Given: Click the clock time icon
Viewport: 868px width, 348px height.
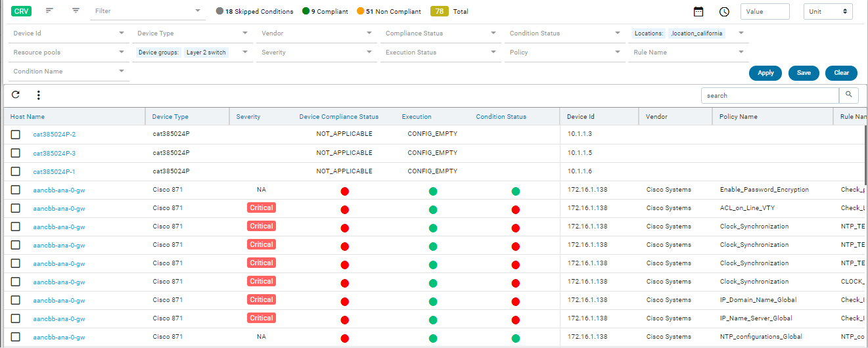Looking at the screenshot, I should pyautogui.click(x=724, y=12).
